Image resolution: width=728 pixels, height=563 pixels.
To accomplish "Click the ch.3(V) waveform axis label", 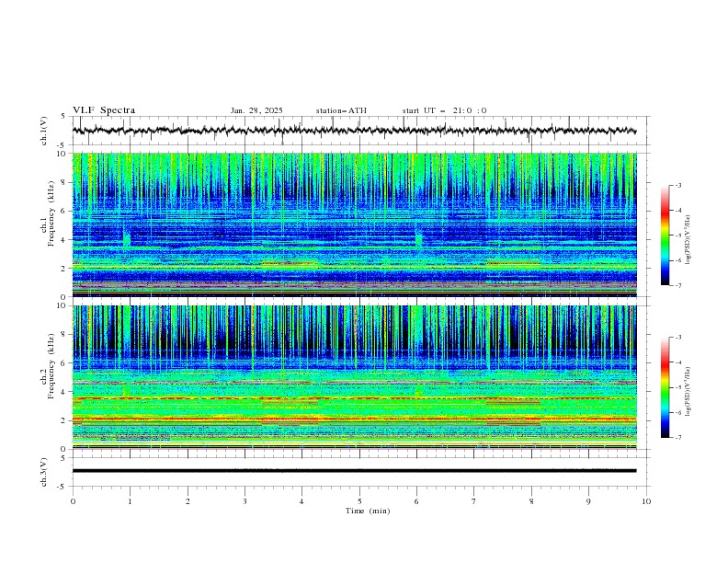I will 44,472.
